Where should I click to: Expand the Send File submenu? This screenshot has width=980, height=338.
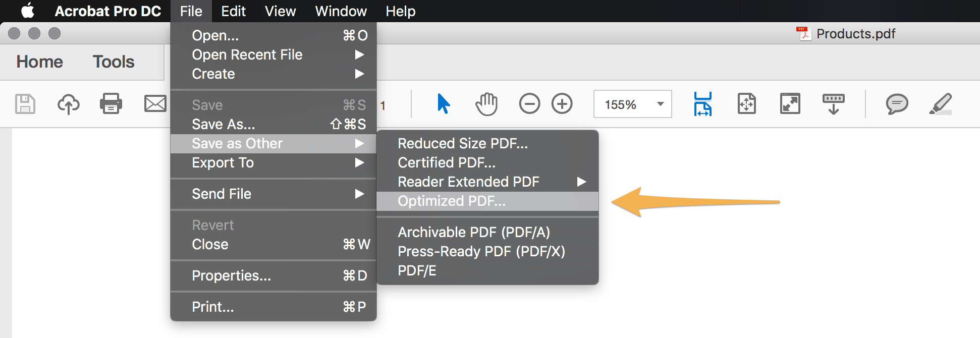click(x=274, y=194)
